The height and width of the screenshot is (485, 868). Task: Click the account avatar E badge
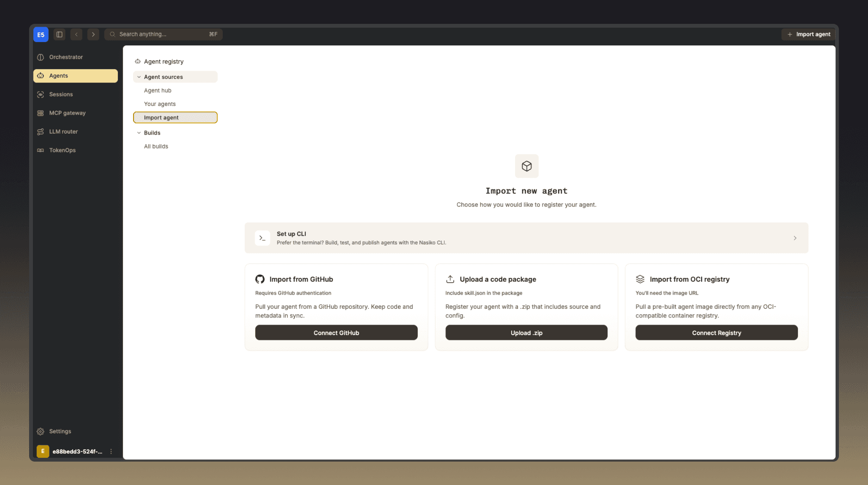point(43,451)
